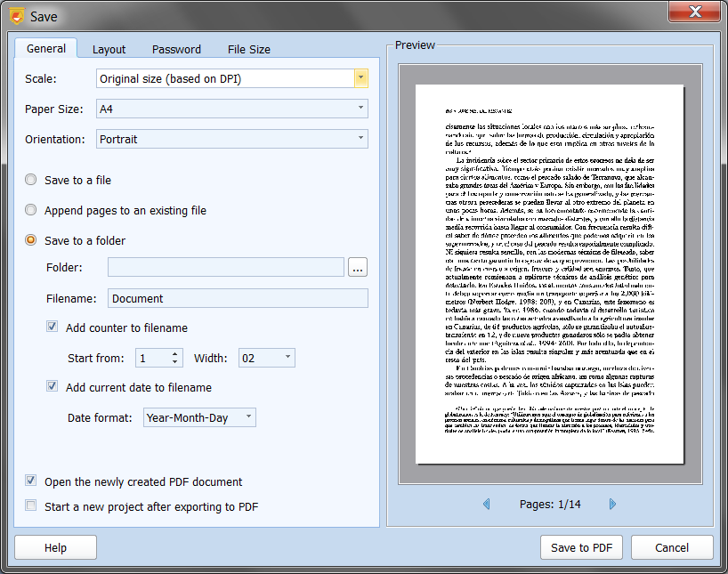Click the Help button
728x574 pixels.
[x=55, y=547]
